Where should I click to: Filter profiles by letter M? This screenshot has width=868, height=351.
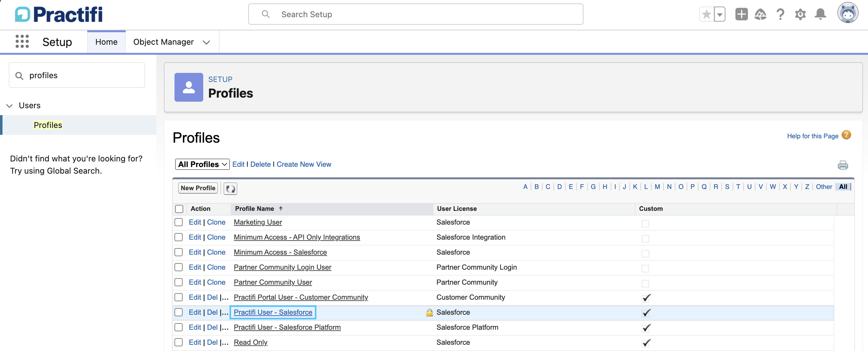click(657, 187)
